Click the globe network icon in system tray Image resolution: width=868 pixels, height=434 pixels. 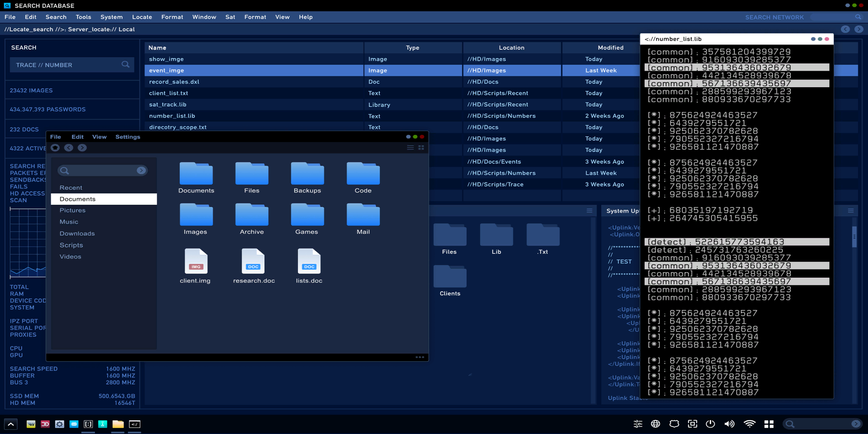(656, 424)
